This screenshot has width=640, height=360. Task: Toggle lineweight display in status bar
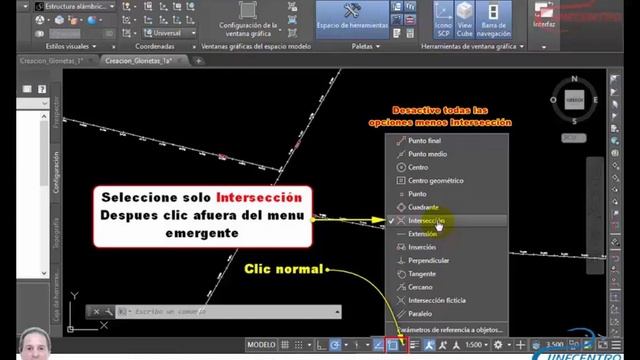(x=414, y=345)
